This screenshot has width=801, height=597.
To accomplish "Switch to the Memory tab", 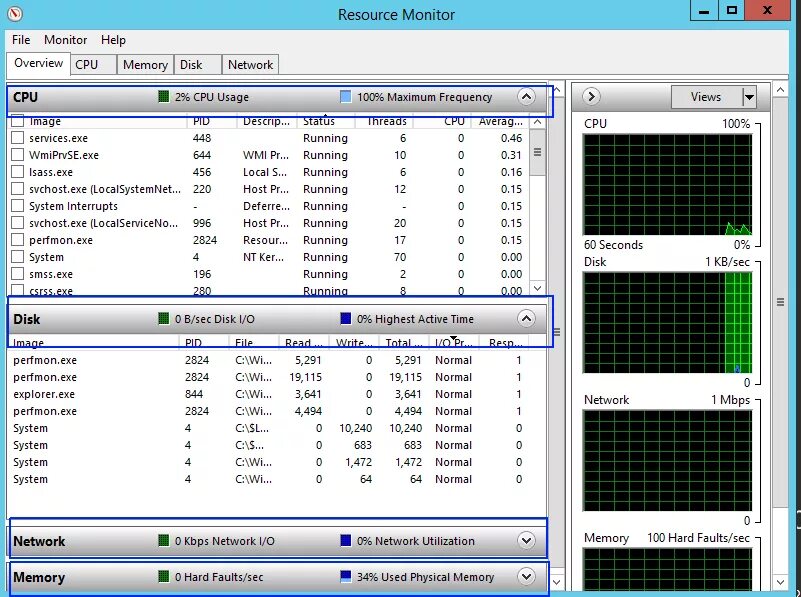I will [x=144, y=64].
